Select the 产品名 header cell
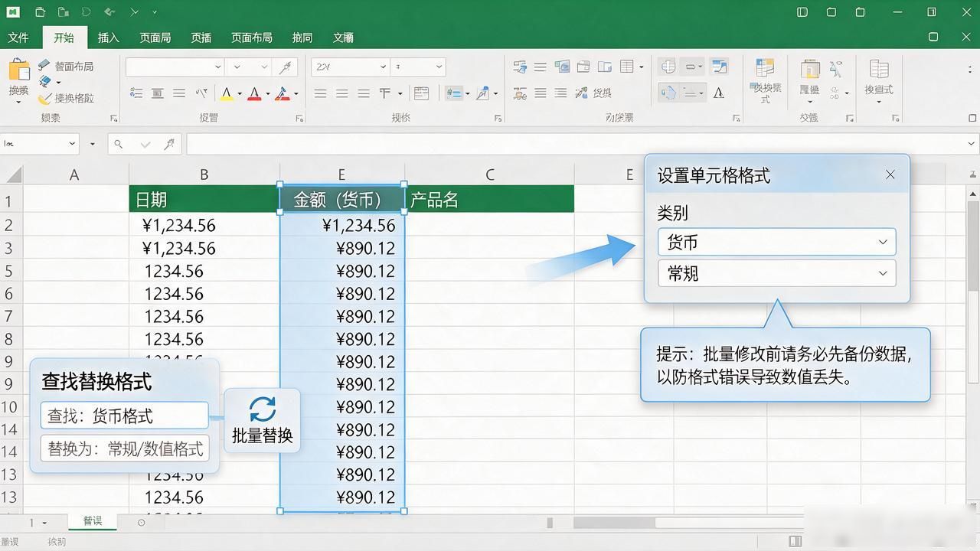This screenshot has width=980, height=551. 489,199
